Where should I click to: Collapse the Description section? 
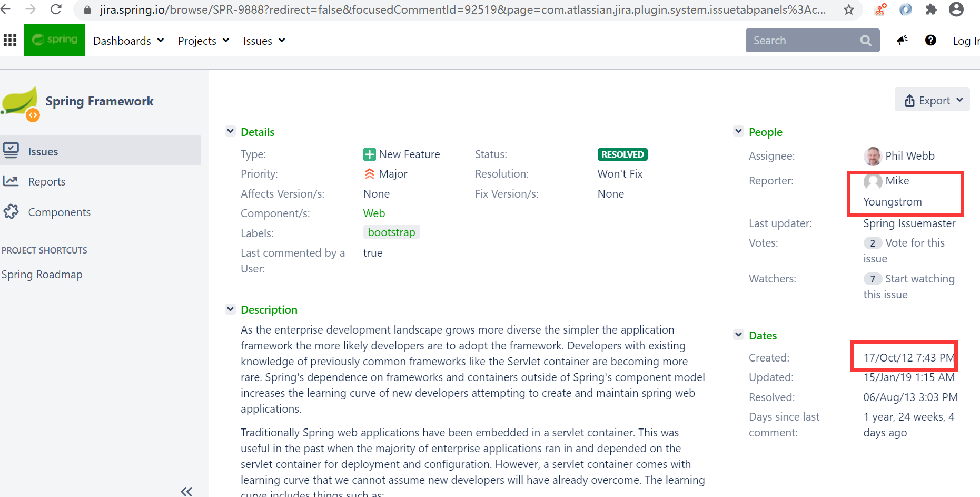pos(230,309)
